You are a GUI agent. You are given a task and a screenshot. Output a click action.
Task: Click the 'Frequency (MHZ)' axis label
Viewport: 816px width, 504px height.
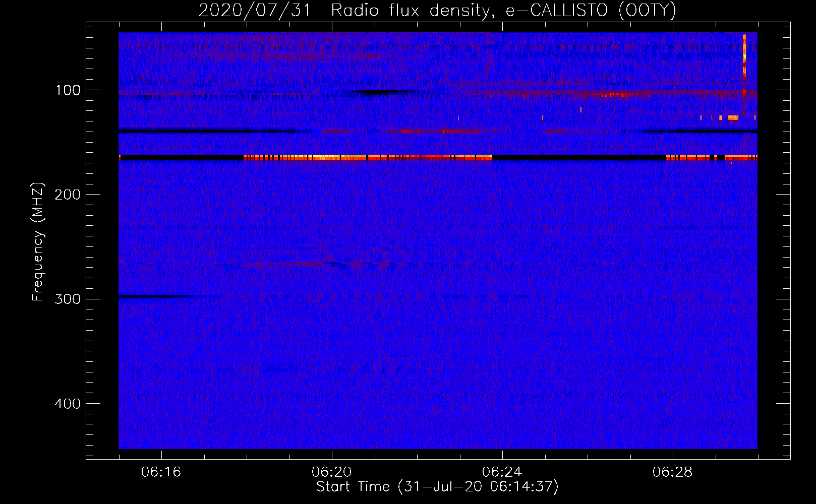point(38,242)
